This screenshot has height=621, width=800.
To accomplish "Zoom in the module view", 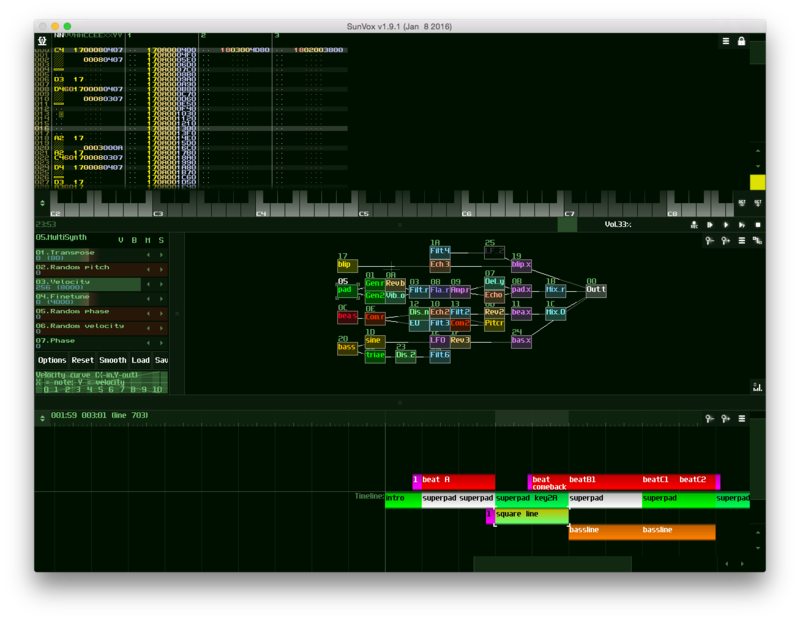I will (726, 240).
